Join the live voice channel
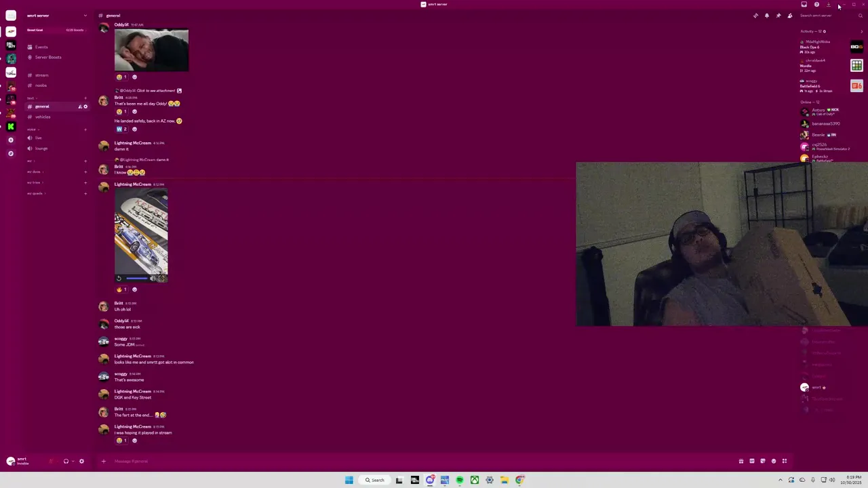The image size is (868, 488). point(57,138)
